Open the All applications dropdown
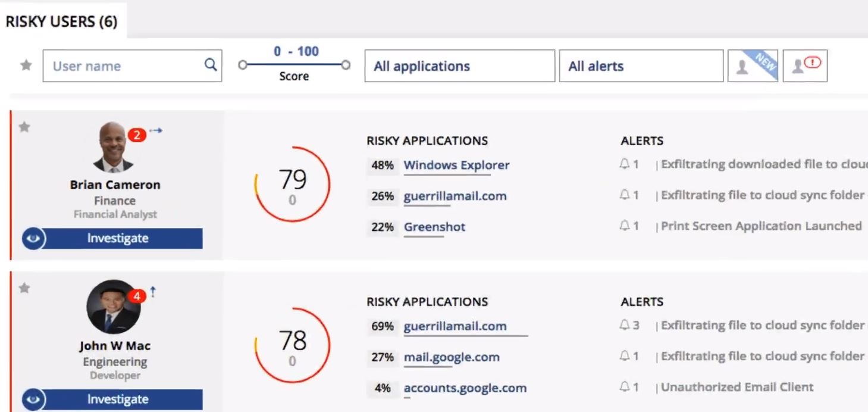The image size is (868, 412). point(459,66)
